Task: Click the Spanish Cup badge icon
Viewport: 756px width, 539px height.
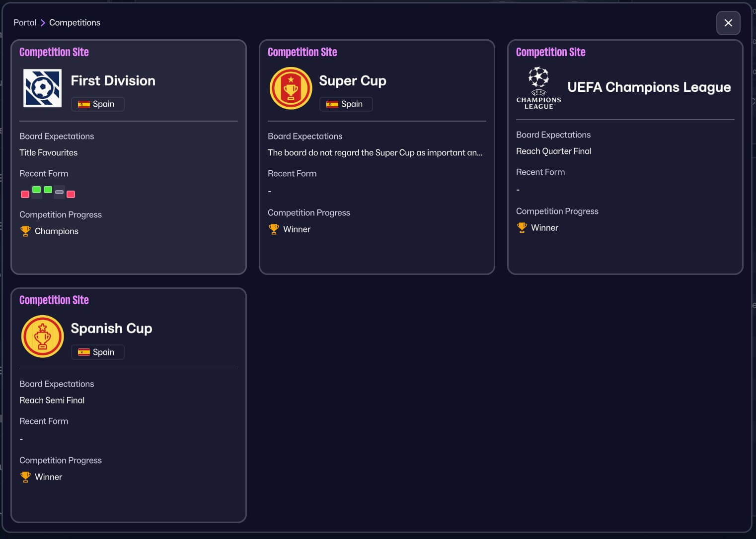Action: tap(43, 337)
